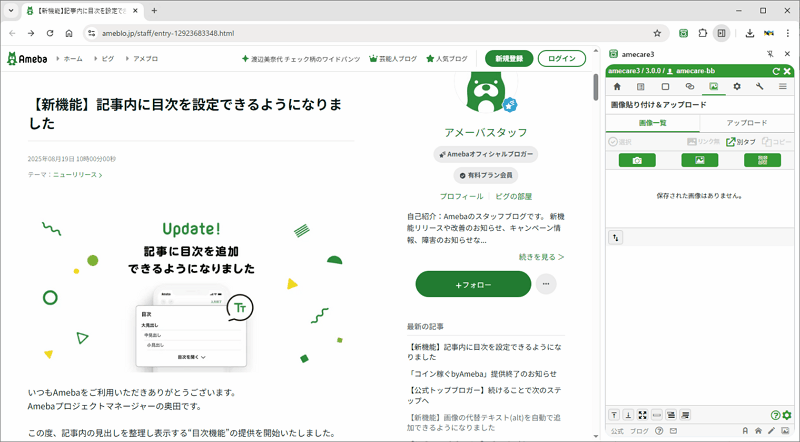Viewport: 800px width, 442px height.
Task: Toggle the 別タブ open-in-new-tab option
Action: point(740,142)
